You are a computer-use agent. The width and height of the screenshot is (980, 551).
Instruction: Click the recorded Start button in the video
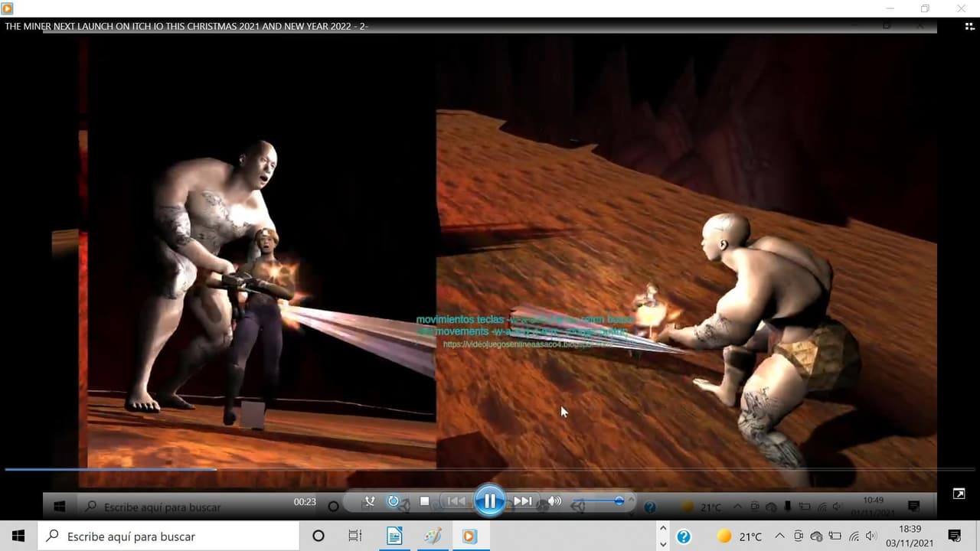(x=60, y=507)
